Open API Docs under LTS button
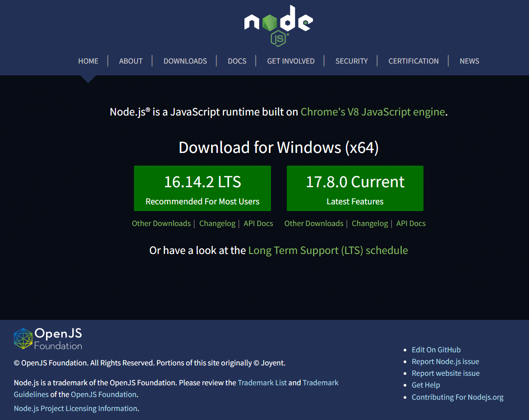This screenshot has height=420, width=529. click(258, 224)
